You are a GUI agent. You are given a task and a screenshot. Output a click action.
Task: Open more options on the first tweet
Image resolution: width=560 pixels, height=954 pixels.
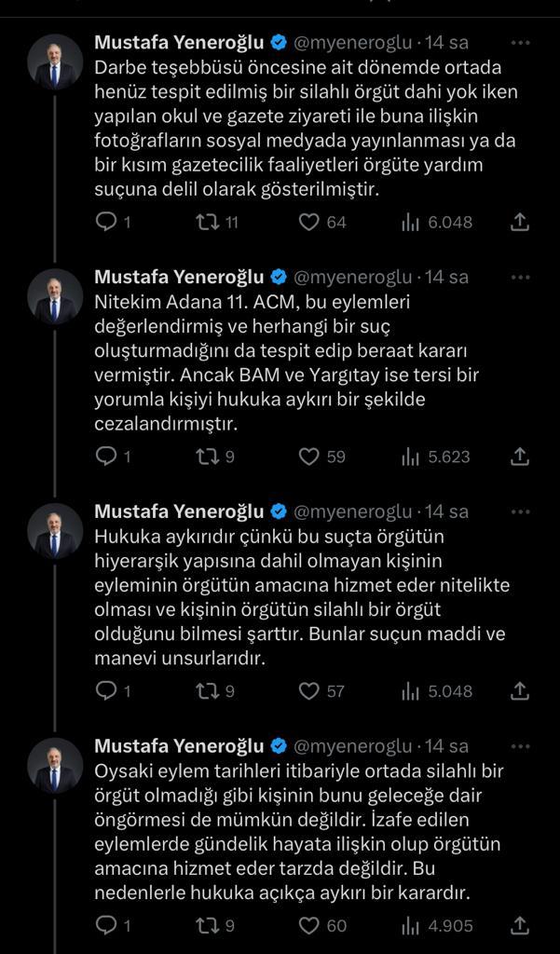click(522, 43)
